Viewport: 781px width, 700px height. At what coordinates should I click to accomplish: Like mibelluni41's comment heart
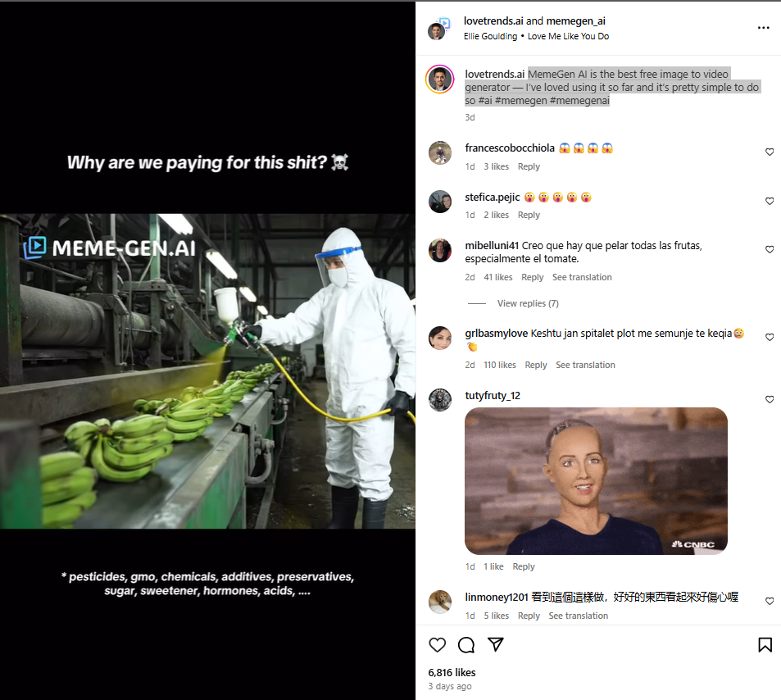(770, 249)
